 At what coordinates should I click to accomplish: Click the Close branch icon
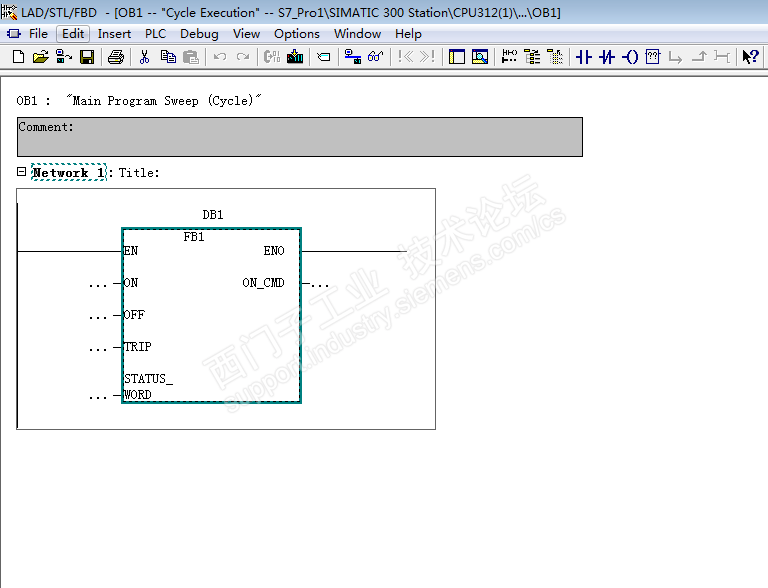[699, 57]
